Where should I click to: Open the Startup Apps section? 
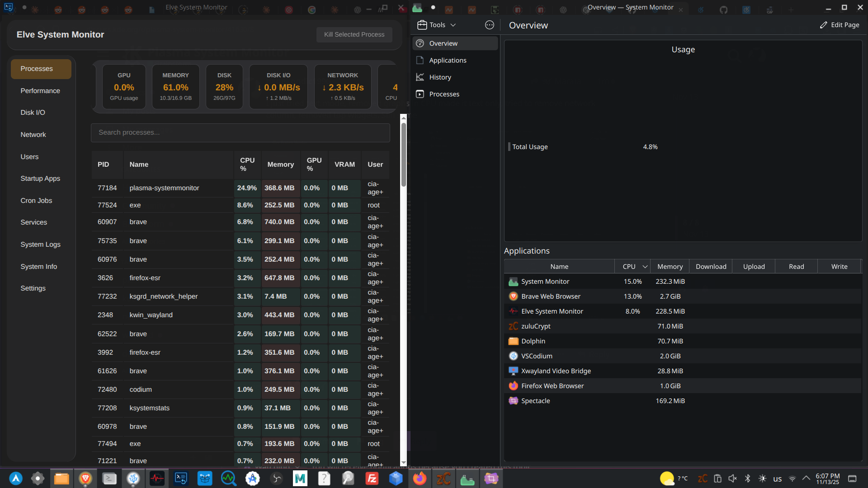click(x=40, y=178)
